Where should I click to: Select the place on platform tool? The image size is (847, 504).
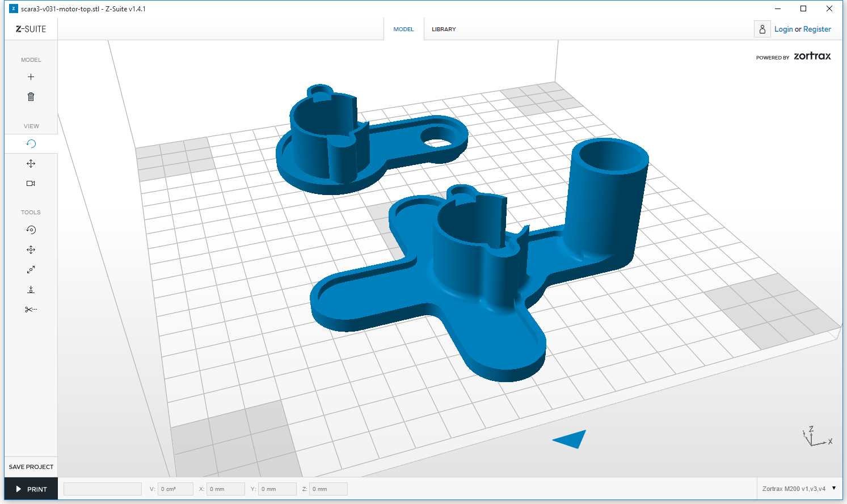coord(31,290)
